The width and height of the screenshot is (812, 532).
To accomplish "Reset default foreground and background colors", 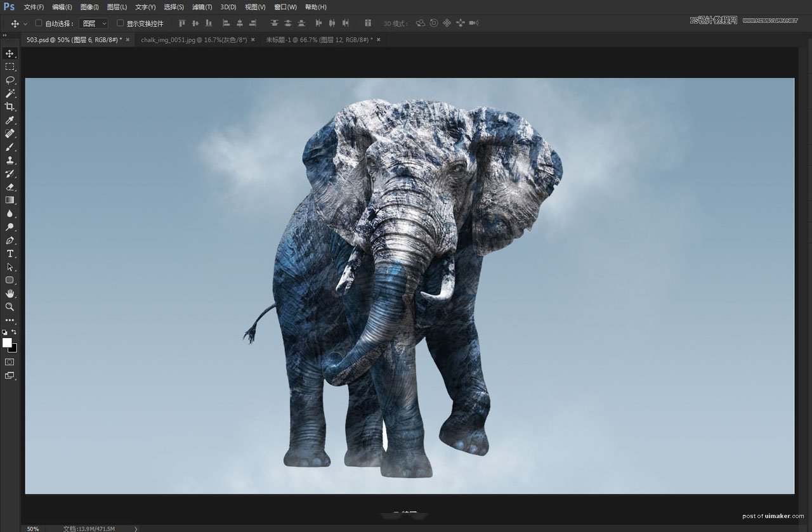I will click(x=5, y=332).
